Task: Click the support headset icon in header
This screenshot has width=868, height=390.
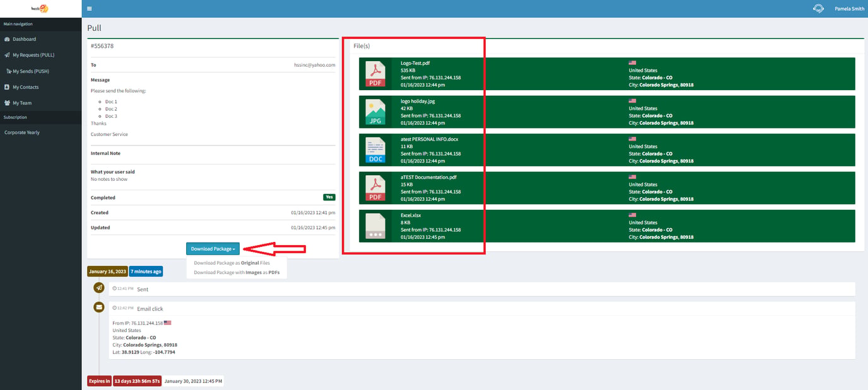Action: coord(819,9)
